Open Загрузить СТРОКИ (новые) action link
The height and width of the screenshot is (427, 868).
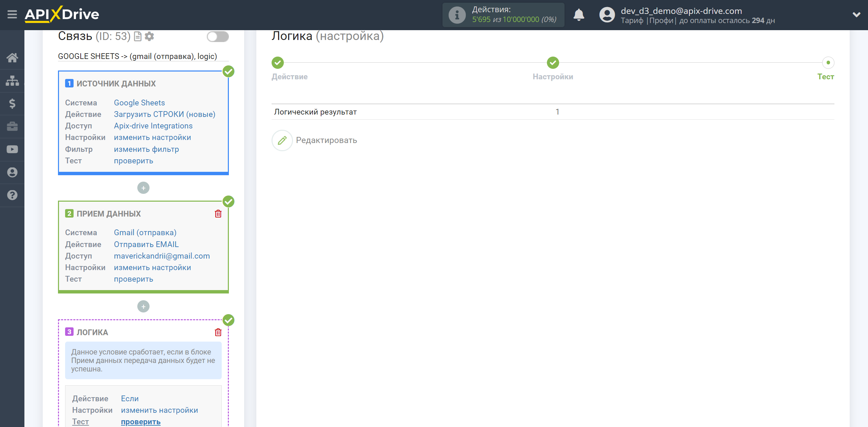[x=164, y=114]
